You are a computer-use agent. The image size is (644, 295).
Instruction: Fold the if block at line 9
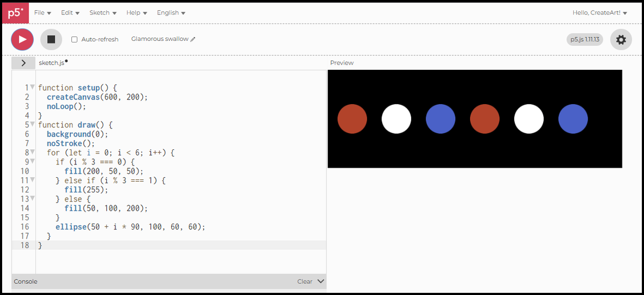click(x=32, y=161)
